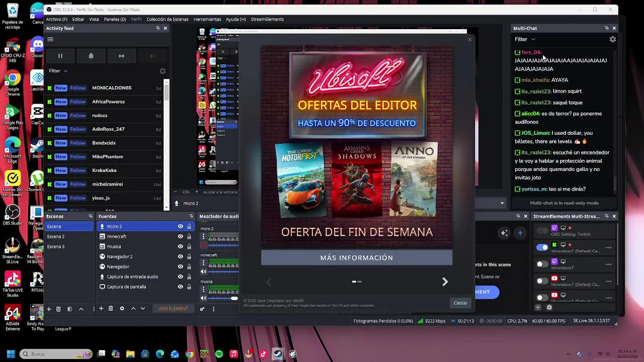Delete selected scene with trash icon
The image size is (644, 362).
[58, 309]
